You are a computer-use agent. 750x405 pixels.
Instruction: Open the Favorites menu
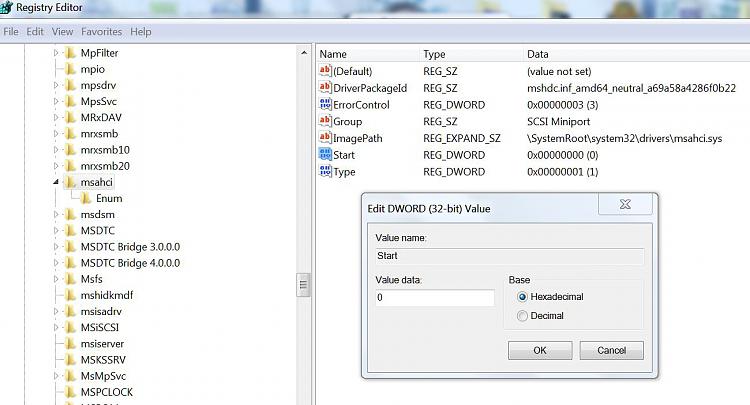[x=101, y=32]
